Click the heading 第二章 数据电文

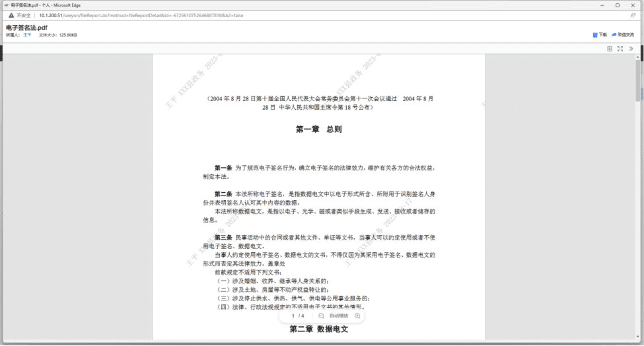[319, 329]
